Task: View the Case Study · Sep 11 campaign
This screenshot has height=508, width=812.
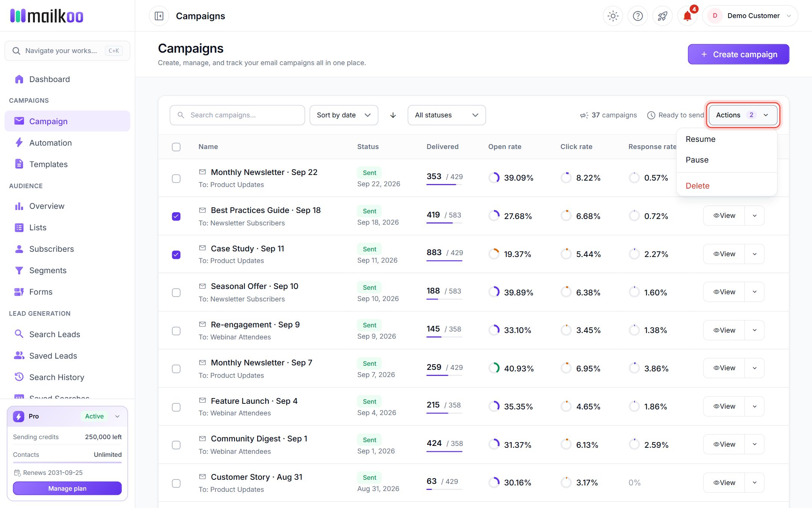Action: tap(724, 254)
